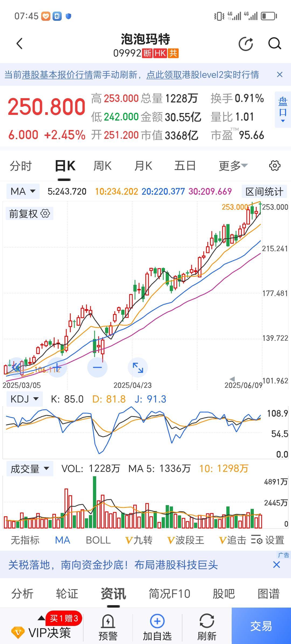Tap the fullscreen expand chart icon
291x644 pixels.
point(138,367)
